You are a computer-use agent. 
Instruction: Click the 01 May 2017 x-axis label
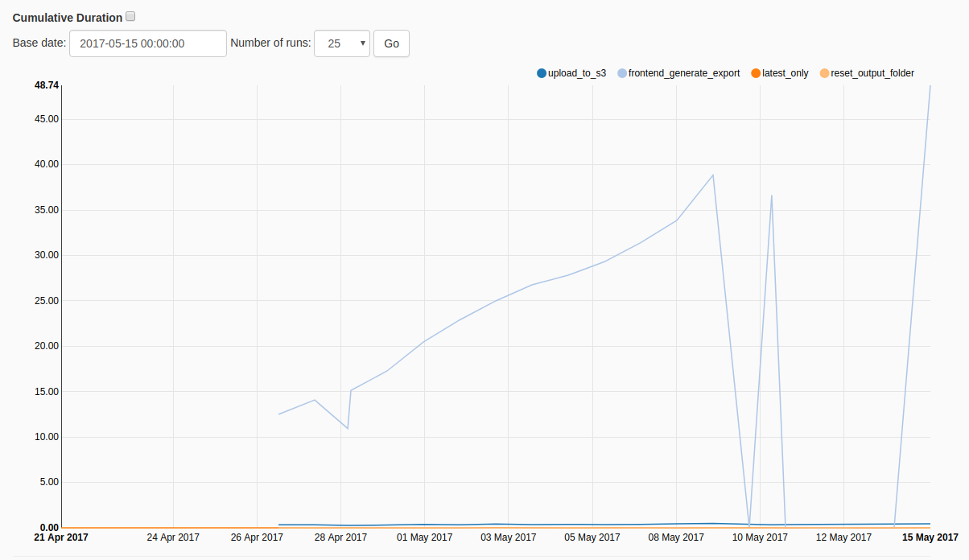[x=425, y=537]
